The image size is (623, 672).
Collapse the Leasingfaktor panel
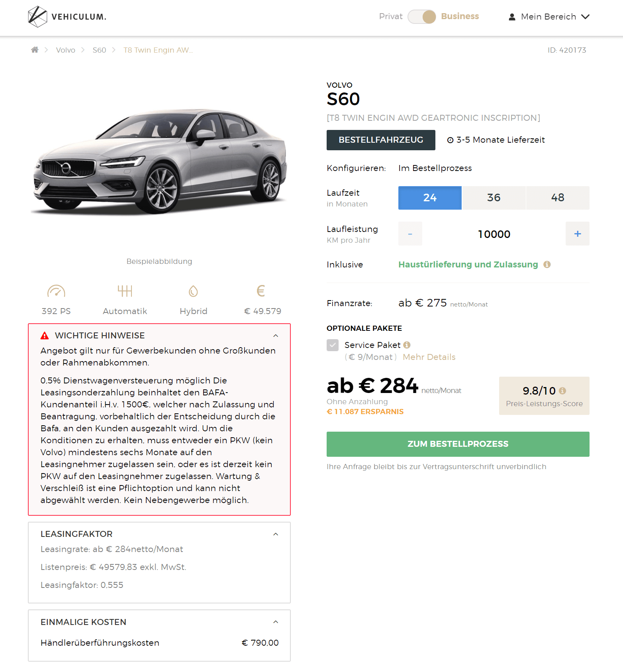(x=276, y=534)
